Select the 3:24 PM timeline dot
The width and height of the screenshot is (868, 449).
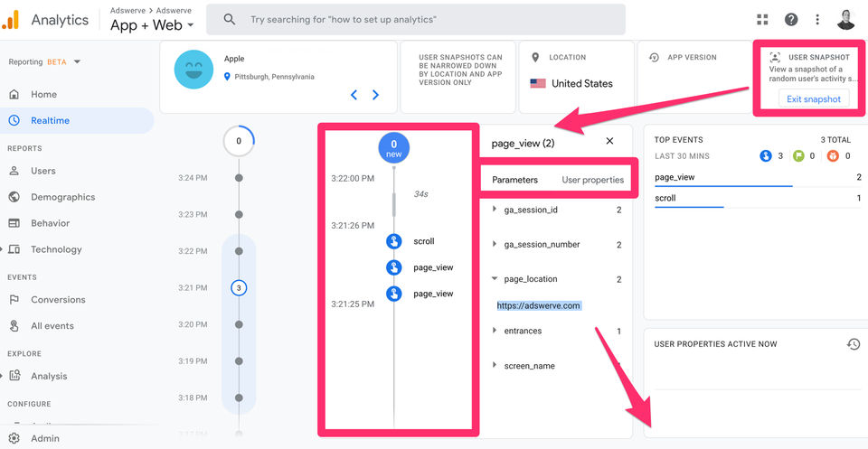click(x=239, y=178)
